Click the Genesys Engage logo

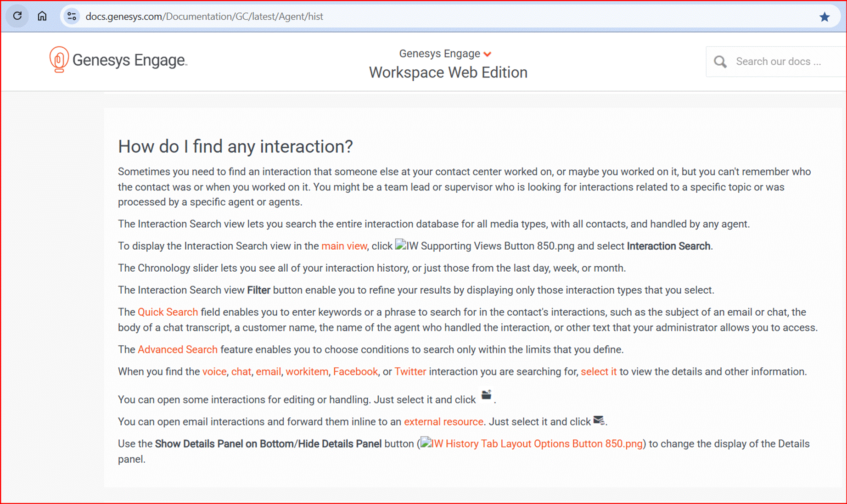(x=118, y=60)
